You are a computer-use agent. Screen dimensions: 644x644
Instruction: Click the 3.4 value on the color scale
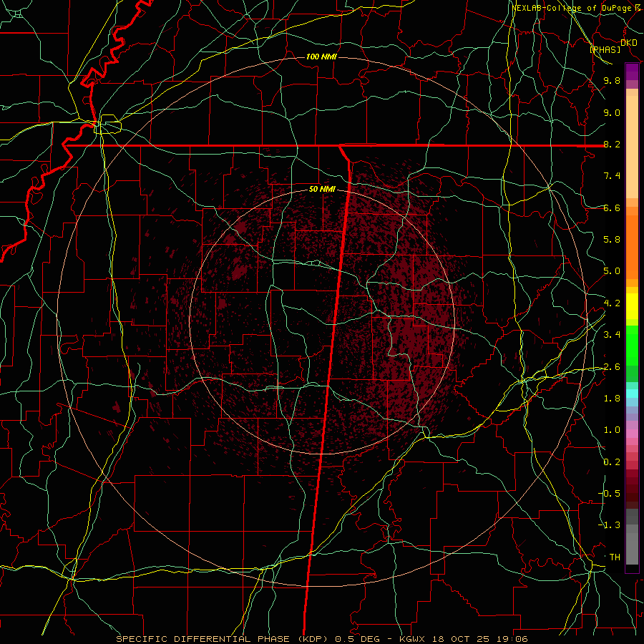pos(612,335)
